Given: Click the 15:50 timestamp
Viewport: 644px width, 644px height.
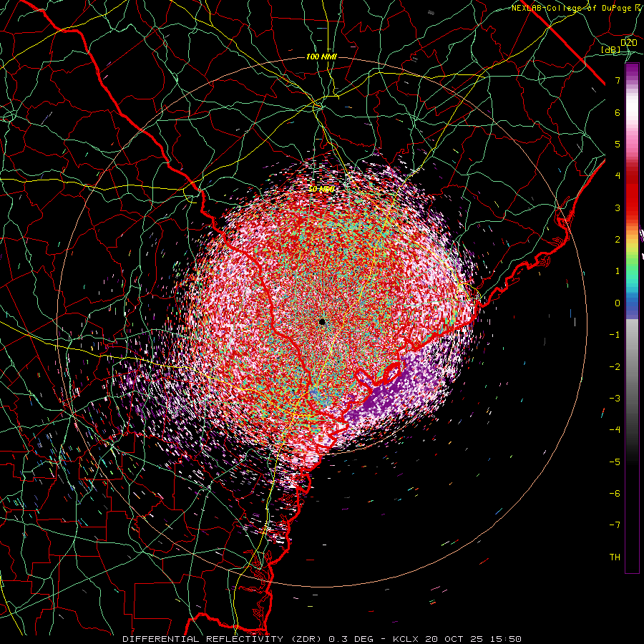Looking at the screenshot, I should (507, 639).
